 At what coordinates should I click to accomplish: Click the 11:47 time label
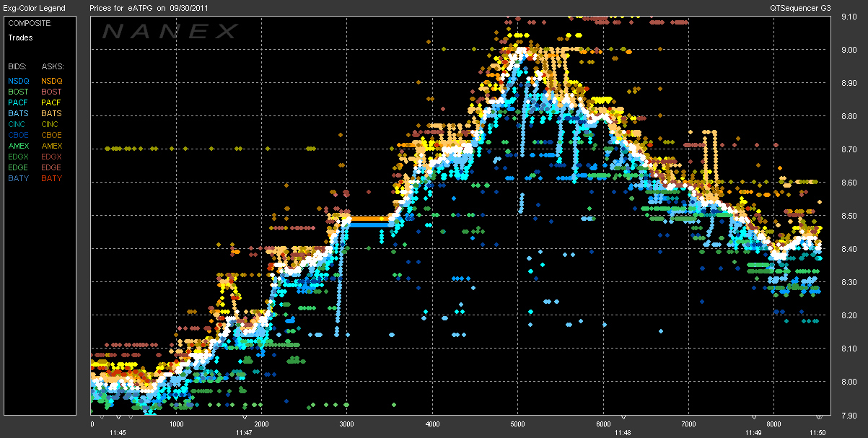click(244, 433)
